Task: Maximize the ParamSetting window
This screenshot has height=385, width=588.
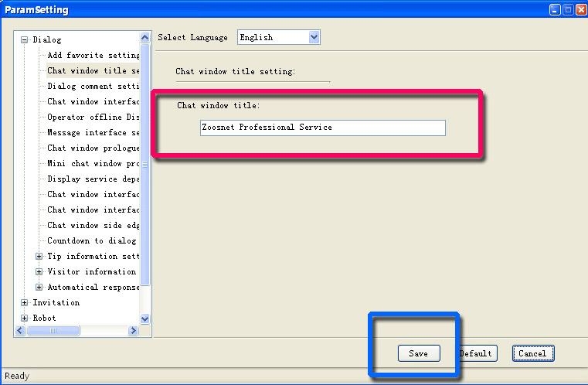Action: click(569, 9)
